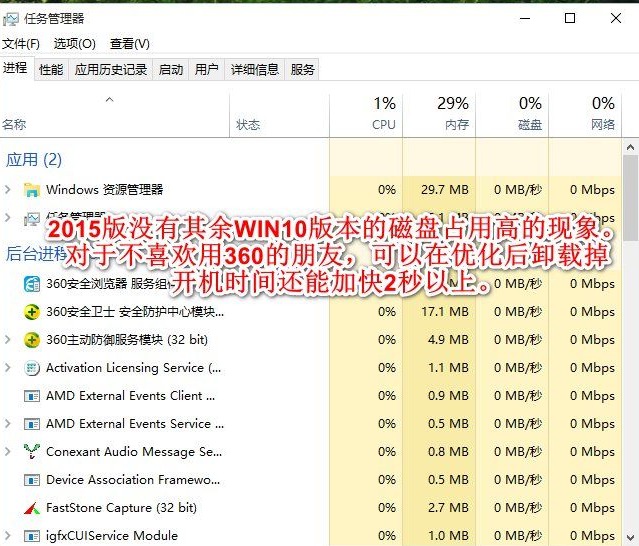Minimize the Task Manager window
Viewport: 639px width, 546px height.
point(525,18)
